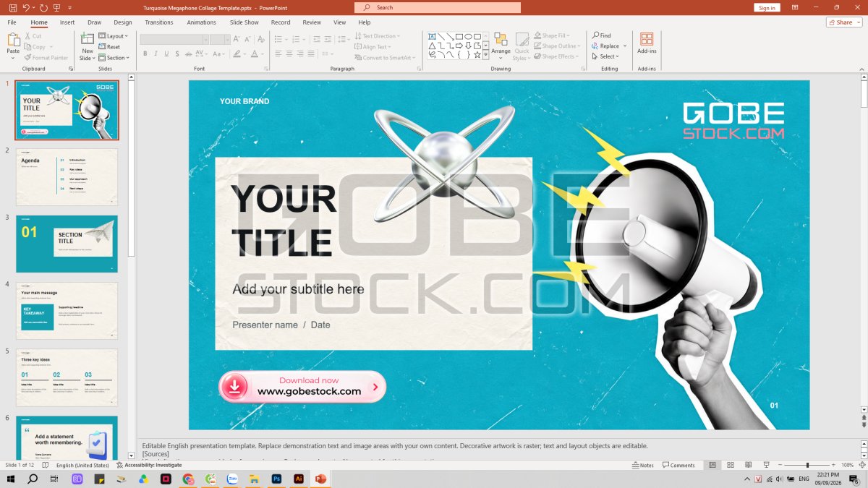Redo the last action
868x488 pixels.
[44, 7]
